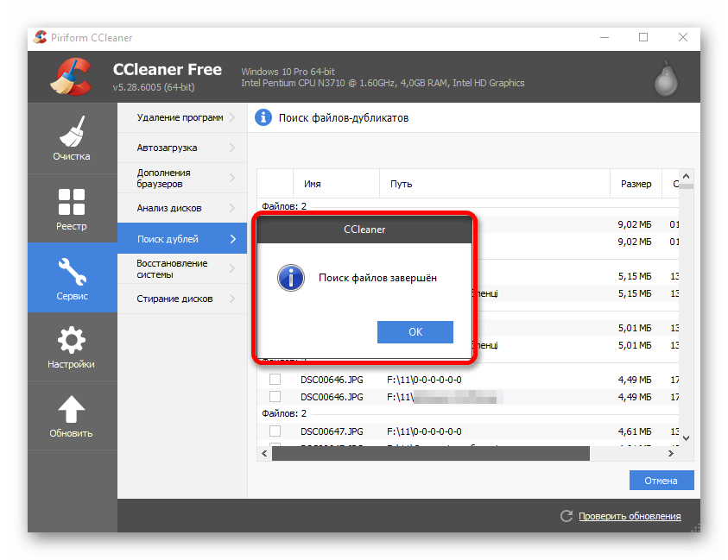Confirm the dialog with OK button
The image size is (728, 560).
tap(415, 332)
